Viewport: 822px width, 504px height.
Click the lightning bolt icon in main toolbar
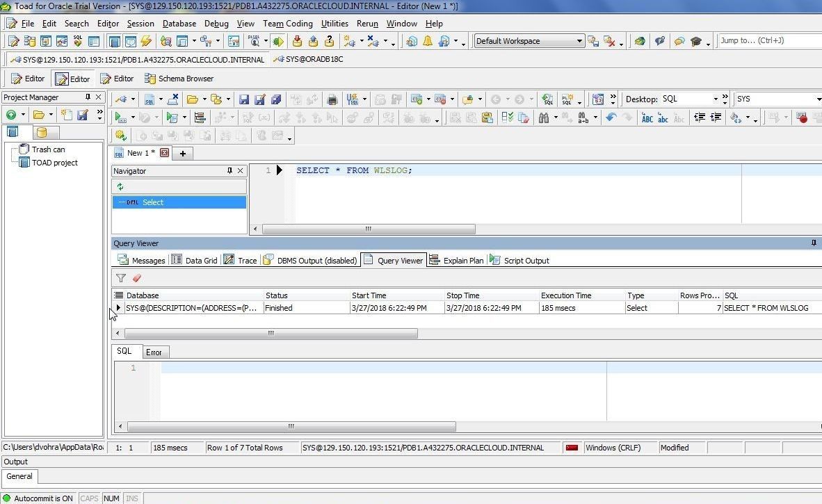click(146, 41)
